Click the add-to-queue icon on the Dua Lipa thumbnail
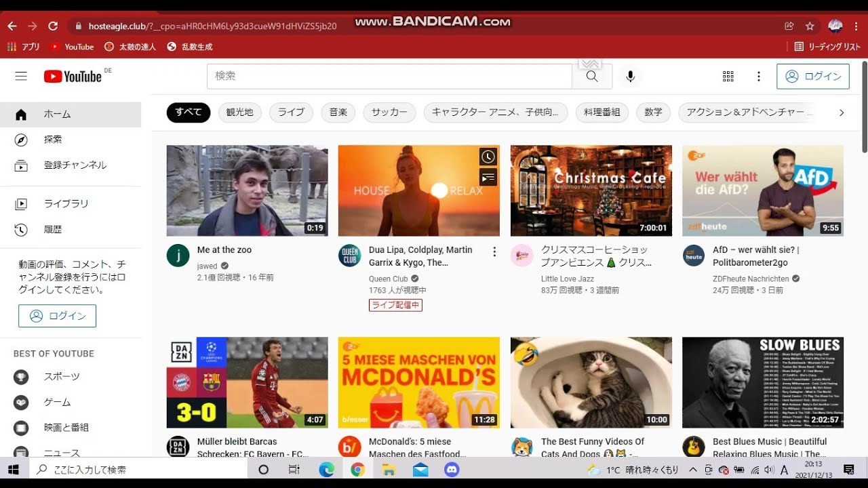This screenshot has height=488, width=868. [488, 177]
